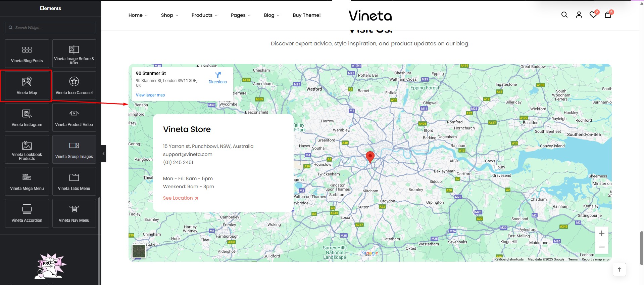This screenshot has height=285, width=644.
Task: Select the Vineta Icon Carousel widget
Action: [x=74, y=85]
